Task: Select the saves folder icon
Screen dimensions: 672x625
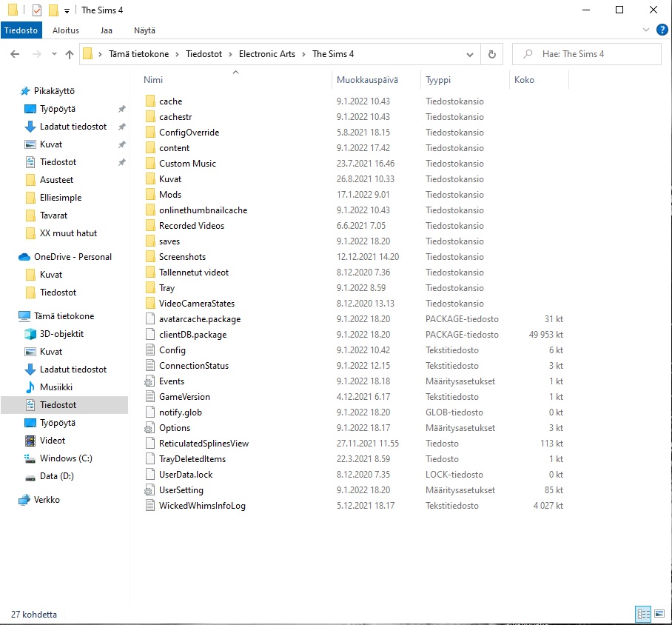Action: click(150, 241)
